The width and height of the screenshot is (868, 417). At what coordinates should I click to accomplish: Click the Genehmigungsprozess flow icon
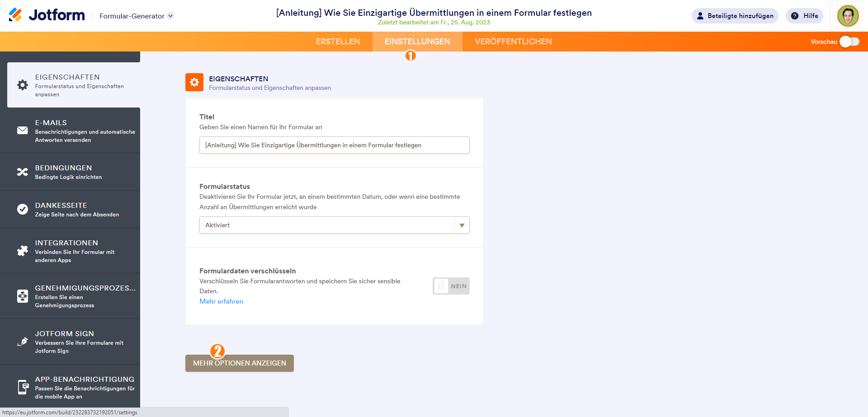click(x=23, y=296)
